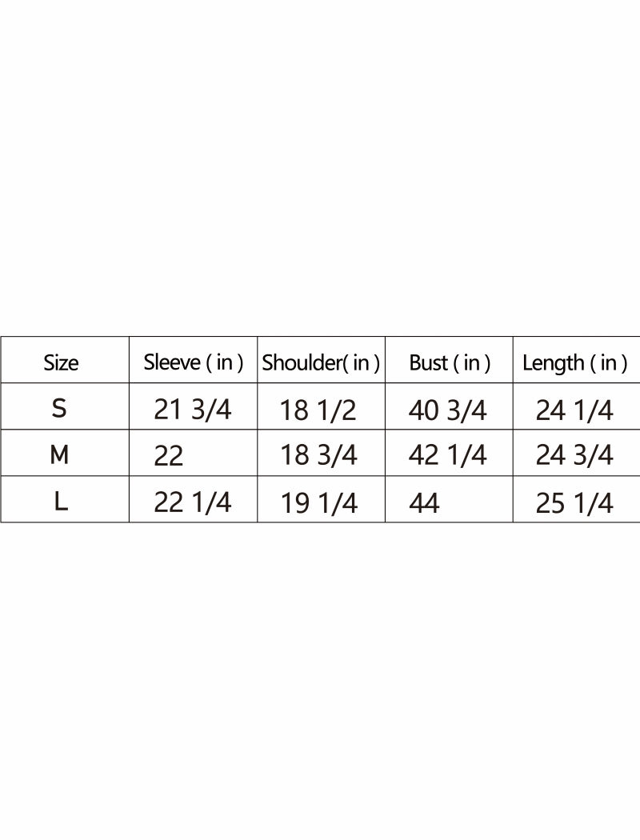Select the L size row label
This screenshot has width=640, height=840.
click(60, 502)
